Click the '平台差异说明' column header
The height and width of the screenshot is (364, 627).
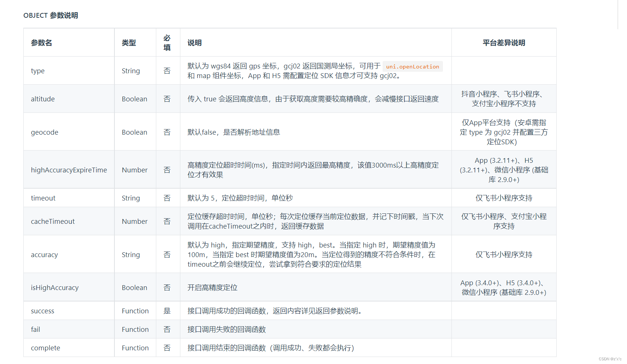[504, 43]
